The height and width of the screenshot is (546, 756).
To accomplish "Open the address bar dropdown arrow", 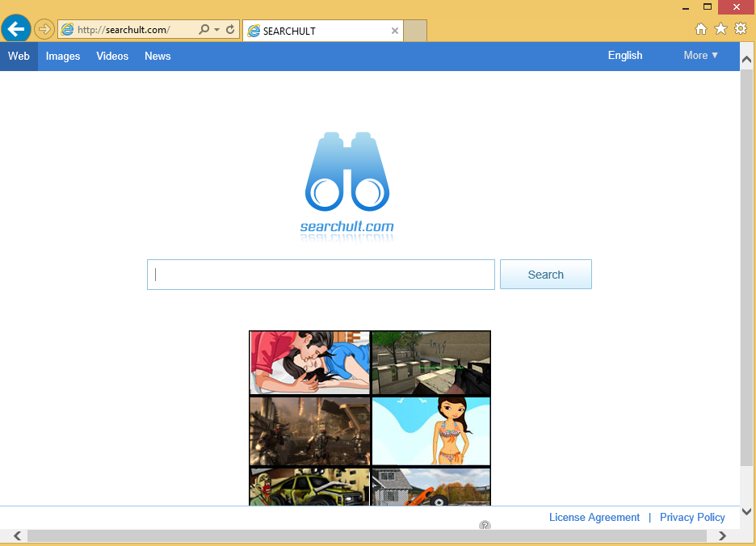I will click(217, 30).
